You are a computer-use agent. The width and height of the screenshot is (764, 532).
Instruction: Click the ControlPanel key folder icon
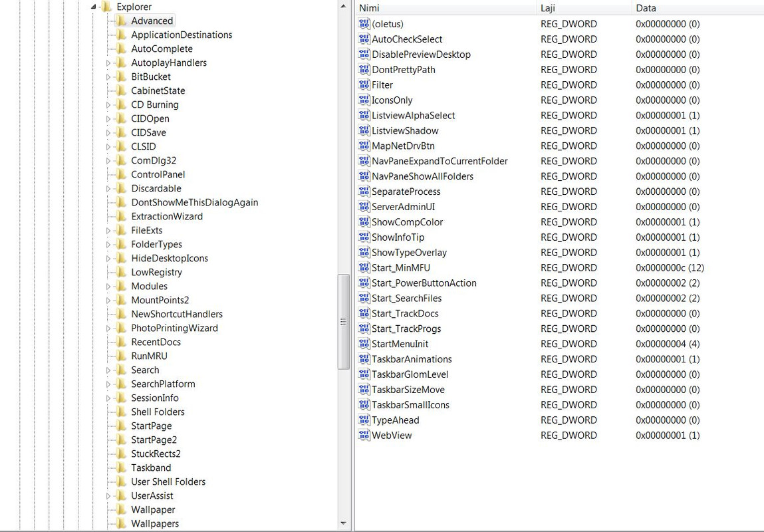[x=121, y=174]
